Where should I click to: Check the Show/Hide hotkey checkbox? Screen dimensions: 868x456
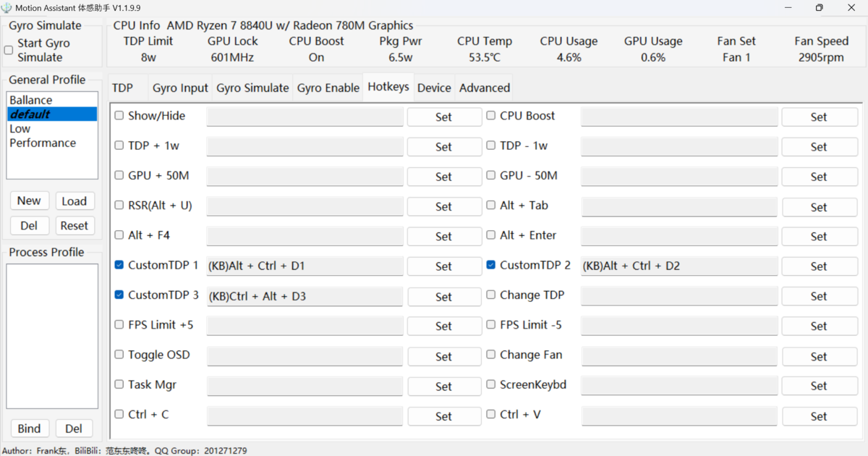coord(119,116)
